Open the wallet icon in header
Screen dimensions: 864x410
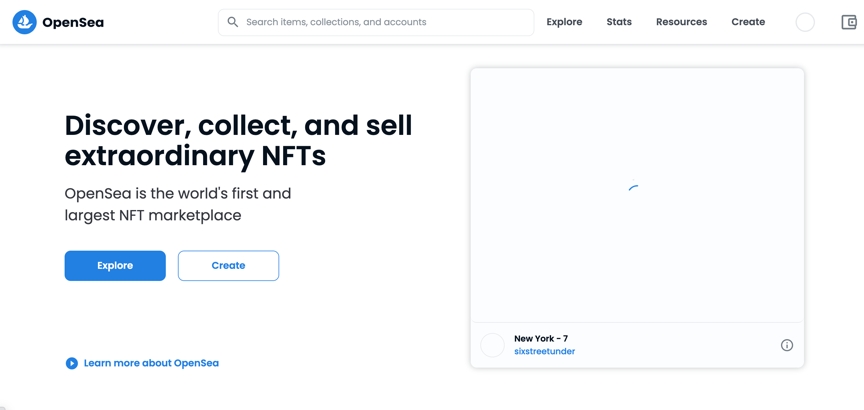[849, 22]
